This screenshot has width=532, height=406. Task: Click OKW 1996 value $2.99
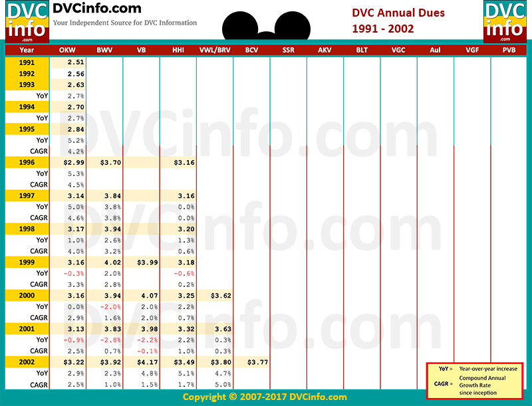pyautogui.click(x=74, y=163)
